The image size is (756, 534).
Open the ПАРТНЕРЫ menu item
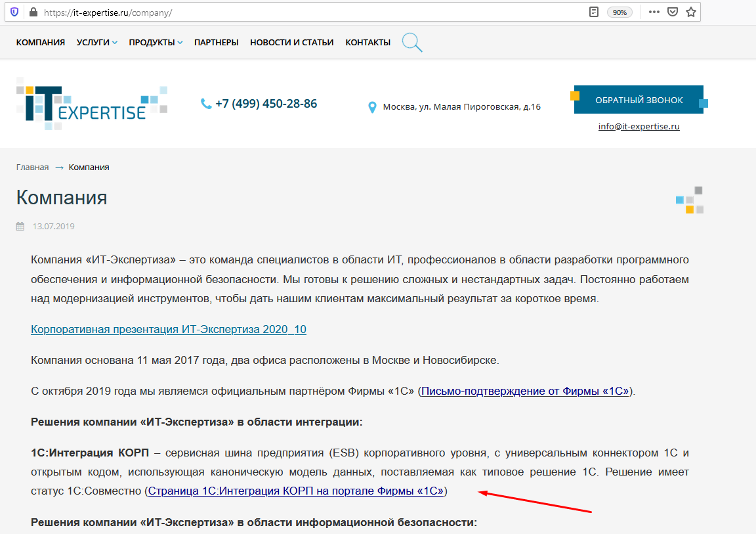click(x=217, y=43)
